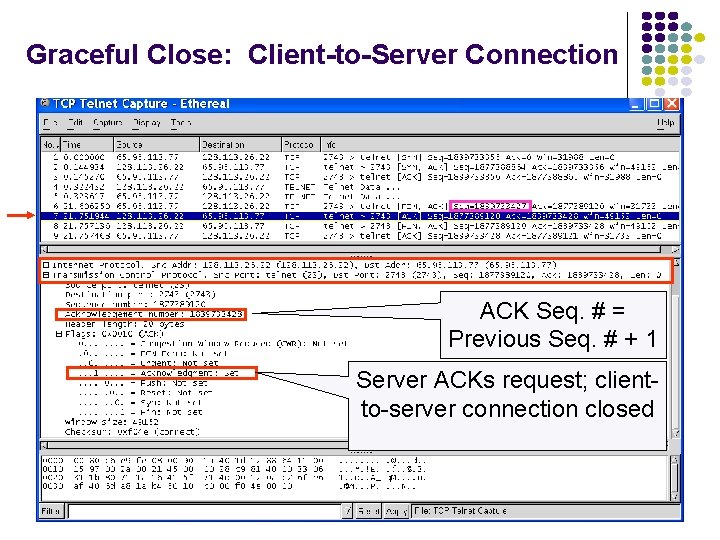Select the Sequence number field line

tap(135, 304)
